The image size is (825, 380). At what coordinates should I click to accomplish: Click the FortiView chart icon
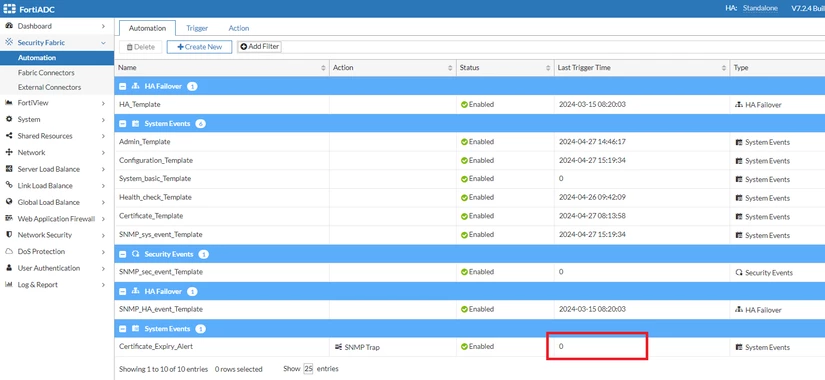click(8, 103)
